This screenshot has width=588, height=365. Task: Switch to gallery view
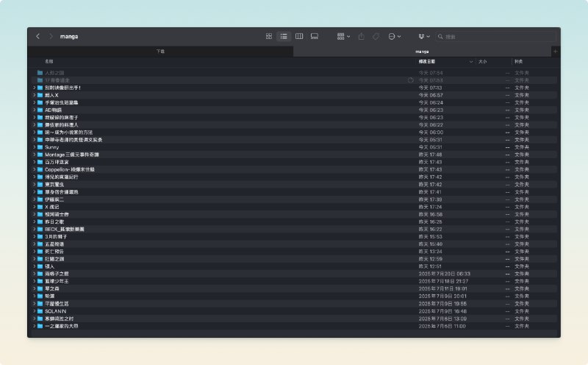click(x=315, y=36)
